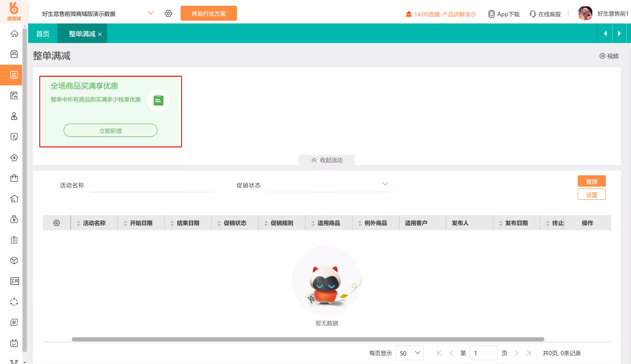Open the store icon in sidebar
This screenshot has height=364, width=631.
click(x=14, y=54)
